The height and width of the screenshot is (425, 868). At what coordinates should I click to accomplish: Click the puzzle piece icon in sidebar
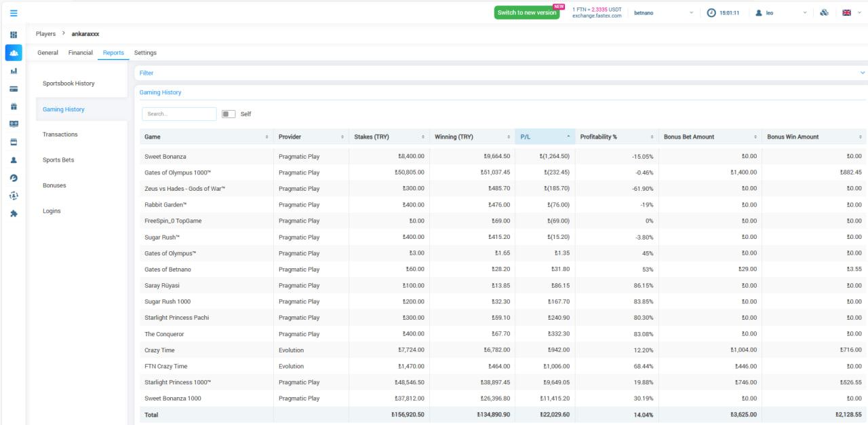pos(14,213)
